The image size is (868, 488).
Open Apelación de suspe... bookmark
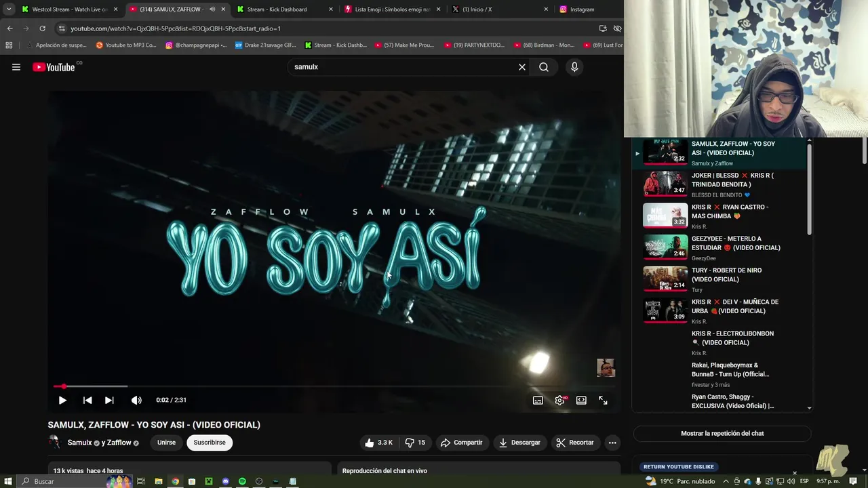click(57, 45)
